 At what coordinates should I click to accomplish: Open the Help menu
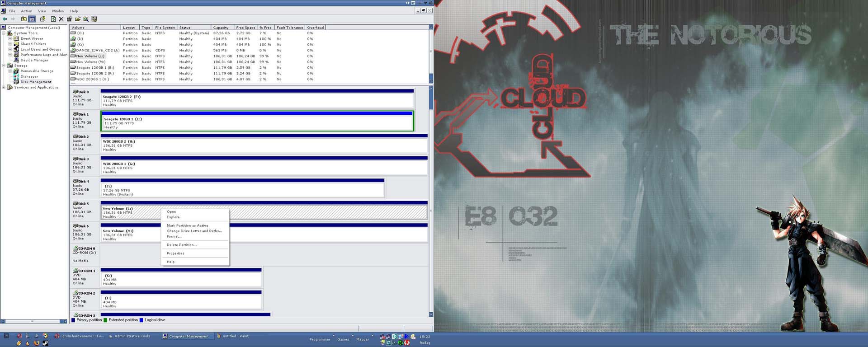pyautogui.click(x=74, y=11)
